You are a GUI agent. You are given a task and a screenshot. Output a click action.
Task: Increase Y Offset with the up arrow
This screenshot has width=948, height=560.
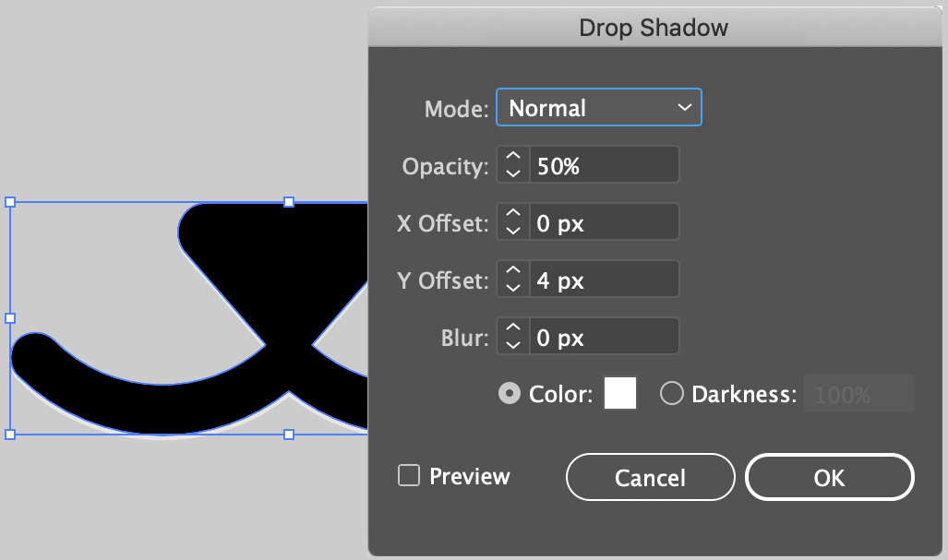514,271
